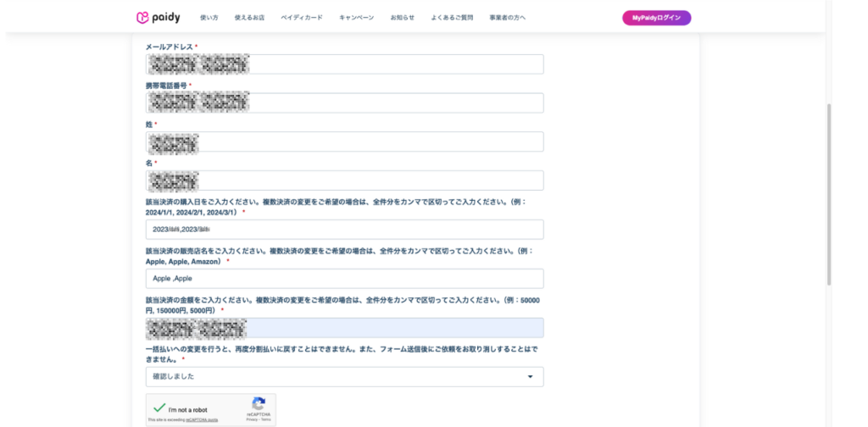The height and width of the screenshot is (427, 868).
Task: Open the お知らせ nav link
Action: tap(403, 18)
